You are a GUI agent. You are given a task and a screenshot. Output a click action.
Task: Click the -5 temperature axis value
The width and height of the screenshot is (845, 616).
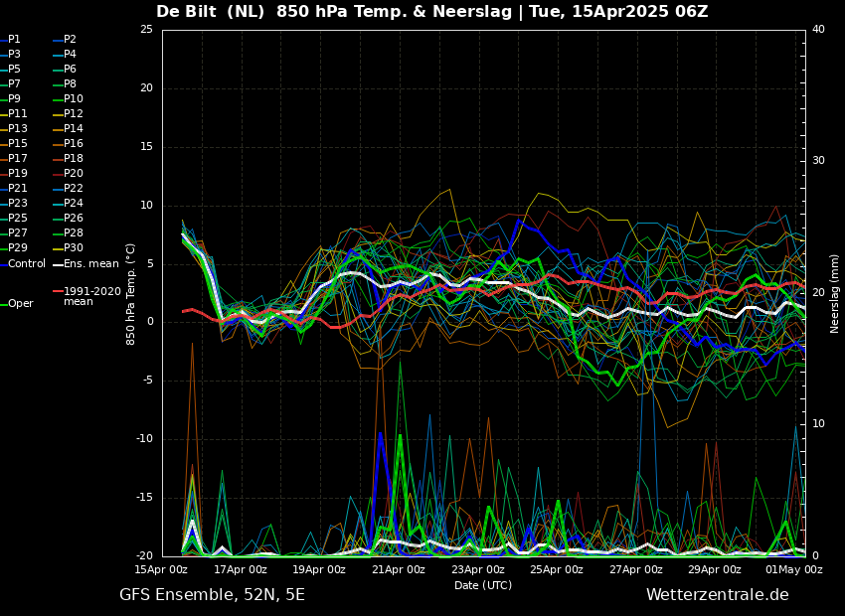point(148,382)
